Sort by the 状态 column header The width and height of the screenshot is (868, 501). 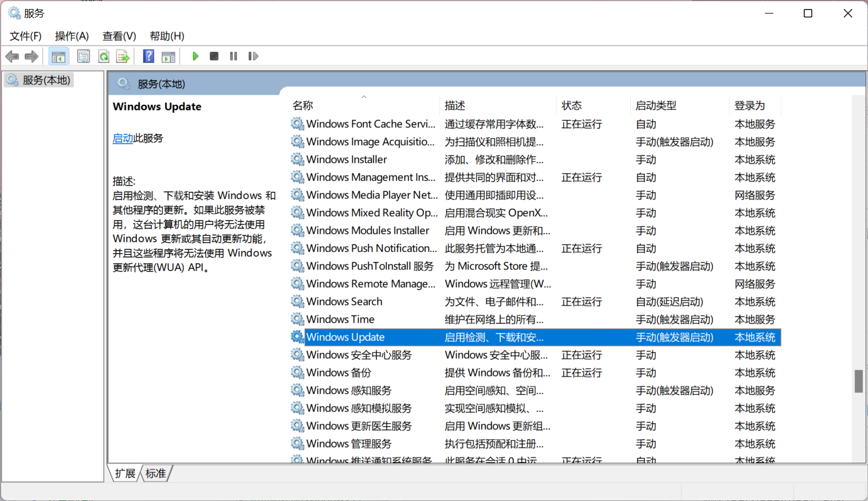pyautogui.click(x=572, y=105)
